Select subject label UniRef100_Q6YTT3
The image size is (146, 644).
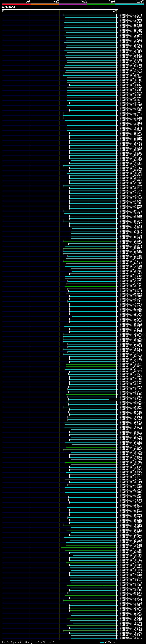click(x=131, y=75)
